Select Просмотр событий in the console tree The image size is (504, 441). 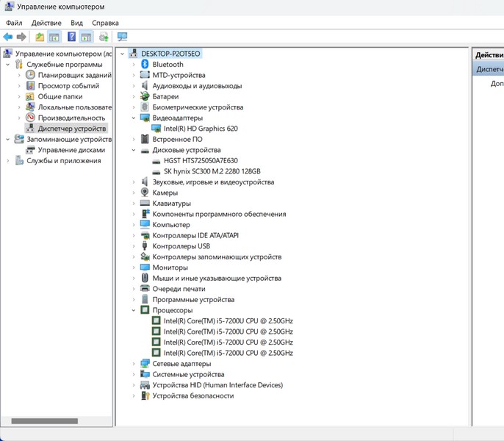[x=68, y=86]
